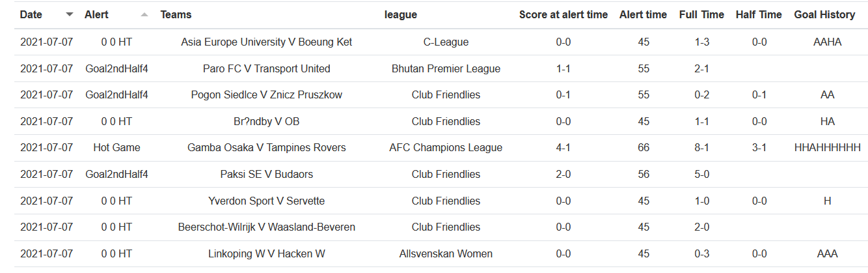Click the Hot Game alert cell
The height and width of the screenshot is (273, 868).
(116, 148)
